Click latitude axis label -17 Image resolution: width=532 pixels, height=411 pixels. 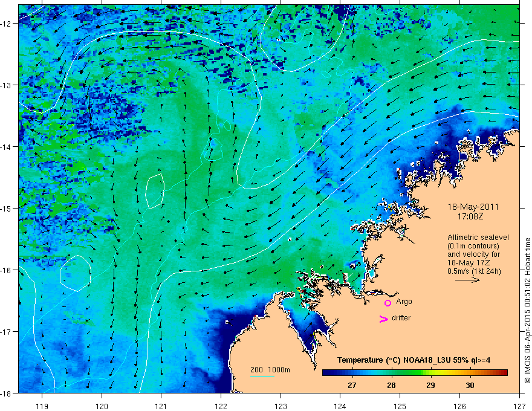[x=7, y=331]
